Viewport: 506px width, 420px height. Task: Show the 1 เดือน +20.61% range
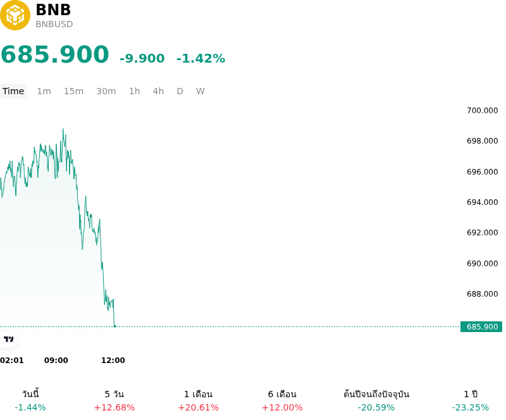tap(198, 400)
